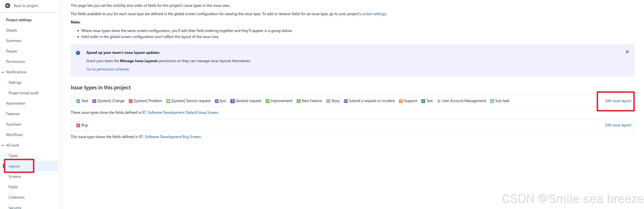Select the Test issue type icon
Viewport: 644px width, 209px height.
pos(423,101)
